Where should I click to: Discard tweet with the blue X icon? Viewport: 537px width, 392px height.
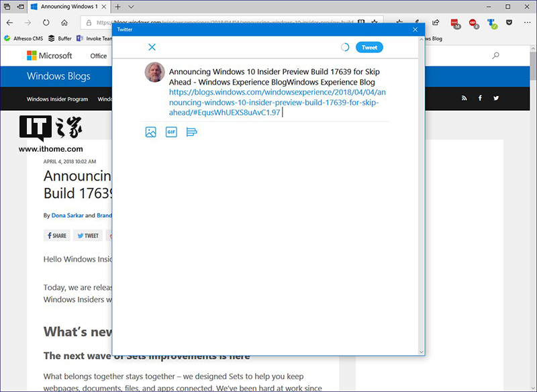point(152,47)
